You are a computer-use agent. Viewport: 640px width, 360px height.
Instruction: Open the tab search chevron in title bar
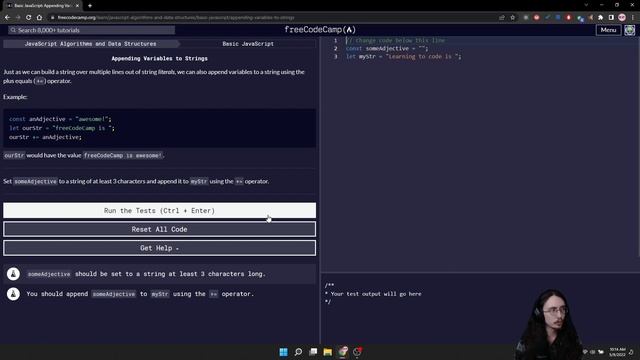[x=586, y=5]
